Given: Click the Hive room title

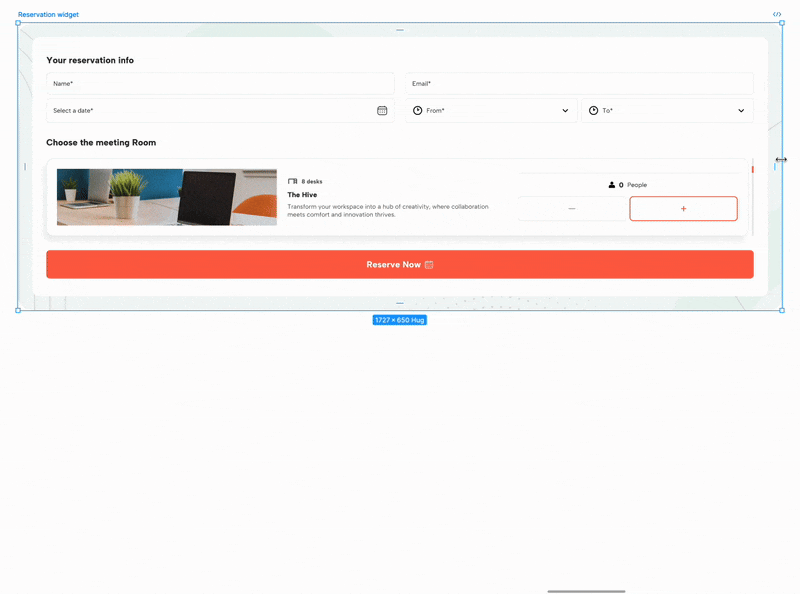Looking at the screenshot, I should click(x=302, y=195).
